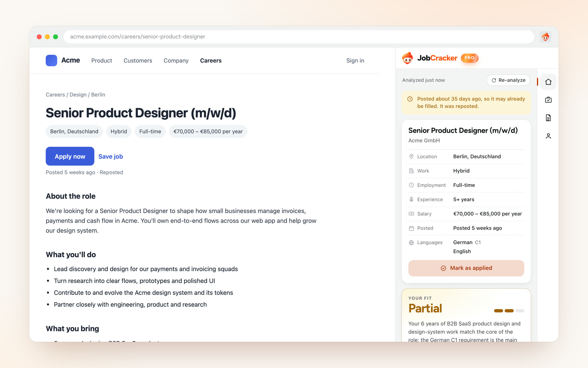
Task: Click the 'German C1' language value
Action: [467, 243]
